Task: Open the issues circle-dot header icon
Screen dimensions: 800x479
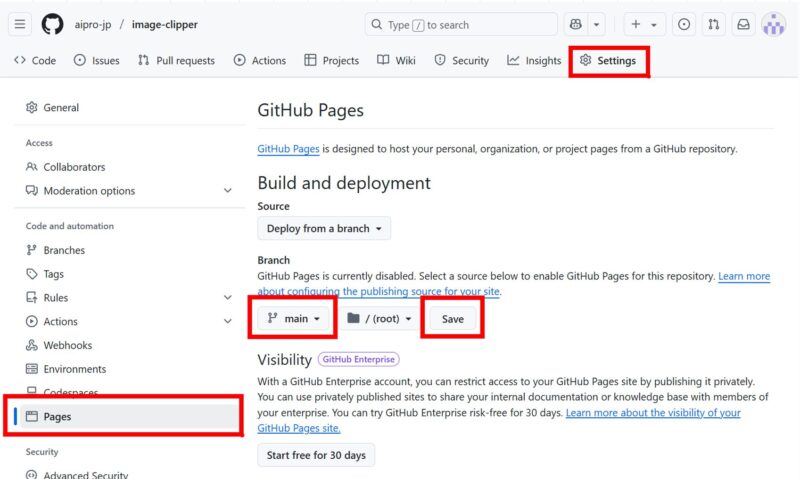Action: pyautogui.click(x=684, y=24)
